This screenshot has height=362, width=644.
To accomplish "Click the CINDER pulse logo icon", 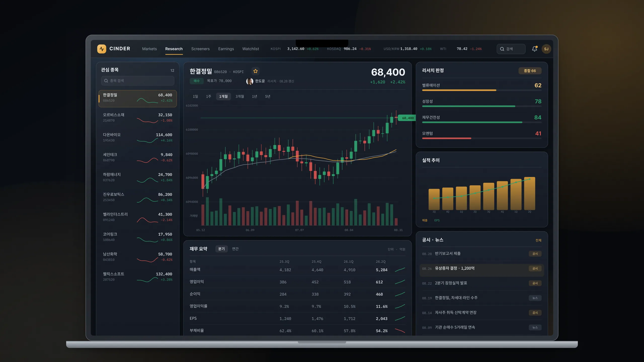I will click(x=102, y=49).
